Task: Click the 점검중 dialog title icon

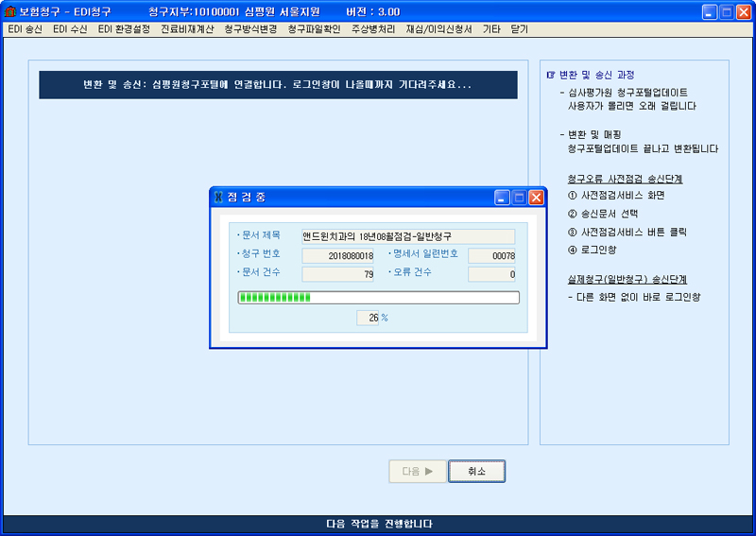Action: pos(219,198)
